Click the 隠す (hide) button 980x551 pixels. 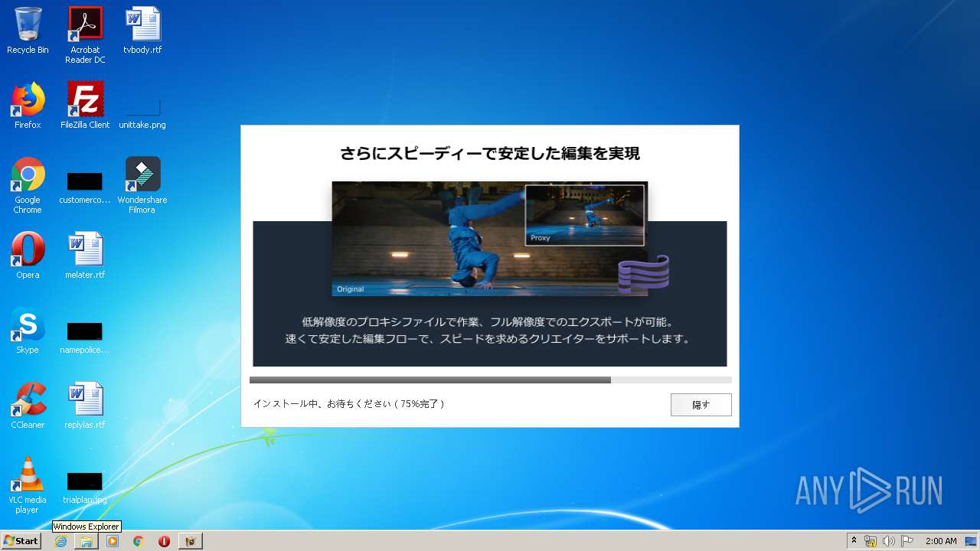[x=701, y=405]
